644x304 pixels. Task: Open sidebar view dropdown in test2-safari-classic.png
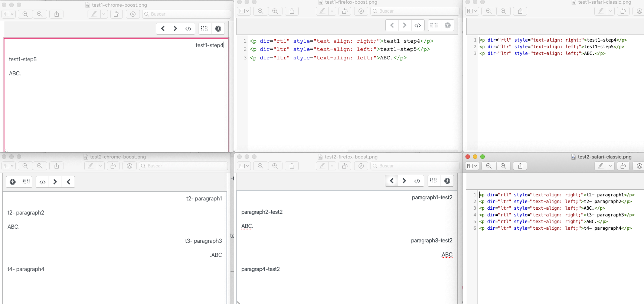coord(472,166)
